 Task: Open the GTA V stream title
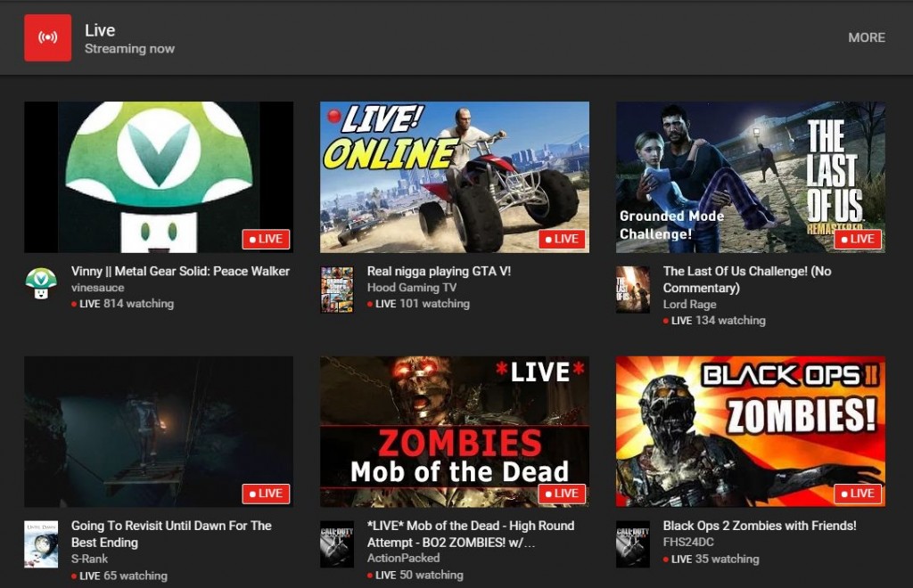click(x=439, y=271)
